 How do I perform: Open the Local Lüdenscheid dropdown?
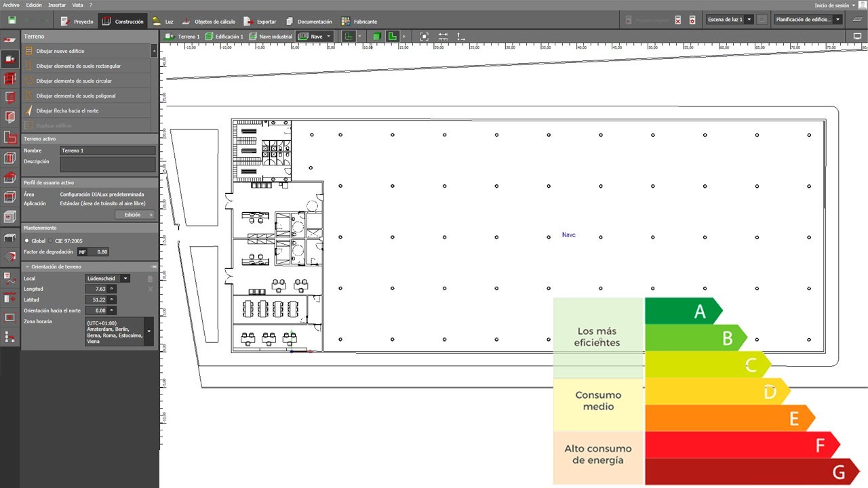tap(107, 278)
